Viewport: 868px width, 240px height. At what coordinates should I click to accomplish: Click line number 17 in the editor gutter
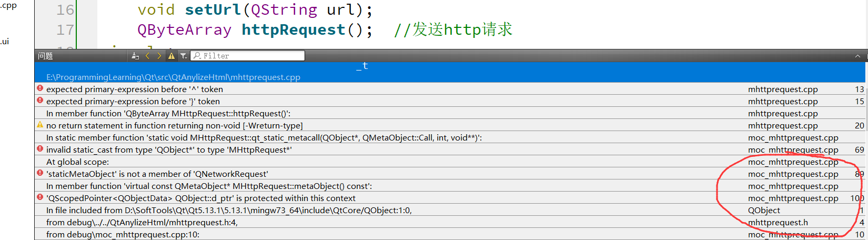[x=65, y=30]
